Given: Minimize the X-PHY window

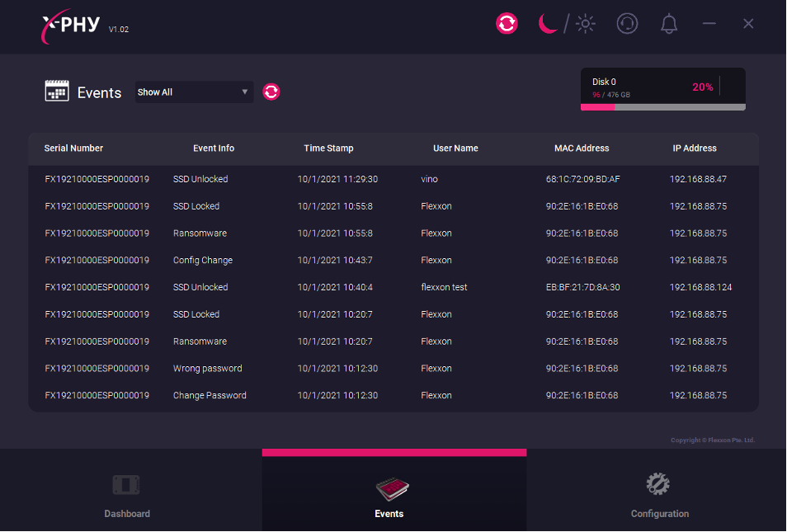Looking at the screenshot, I should 709,24.
